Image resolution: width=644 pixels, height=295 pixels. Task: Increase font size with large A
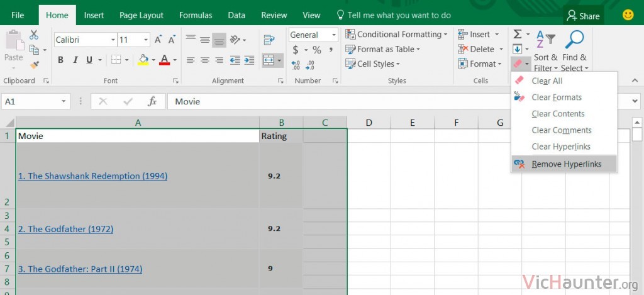158,40
